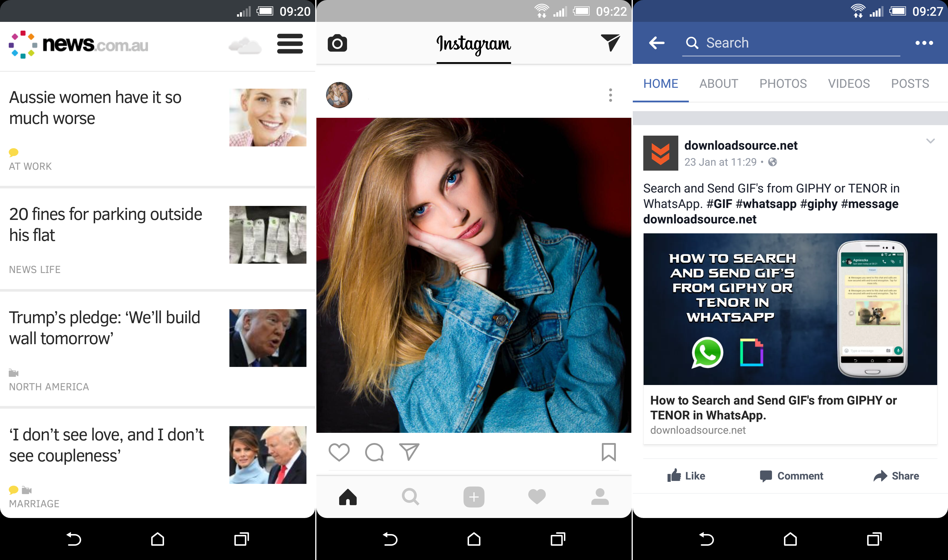Open the Instagram camera
948x560 pixels.
(337, 43)
